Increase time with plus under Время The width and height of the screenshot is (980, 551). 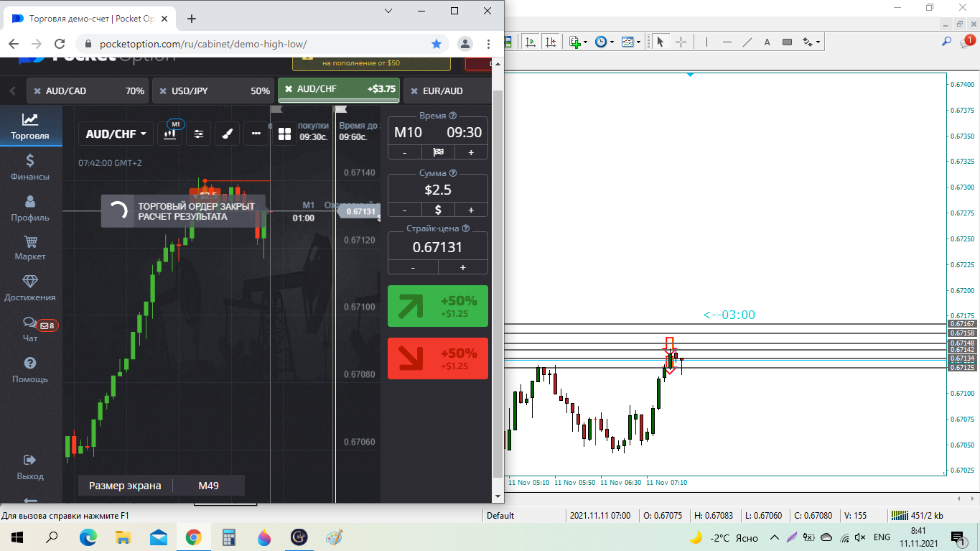471,152
